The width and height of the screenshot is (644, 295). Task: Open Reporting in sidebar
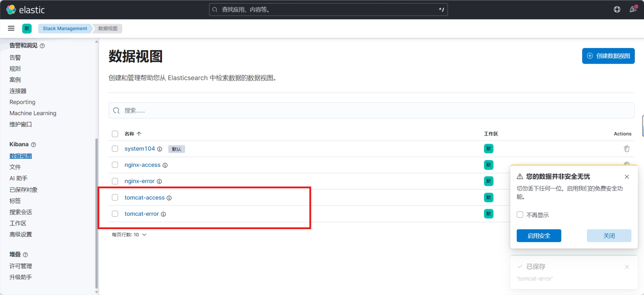tap(22, 102)
